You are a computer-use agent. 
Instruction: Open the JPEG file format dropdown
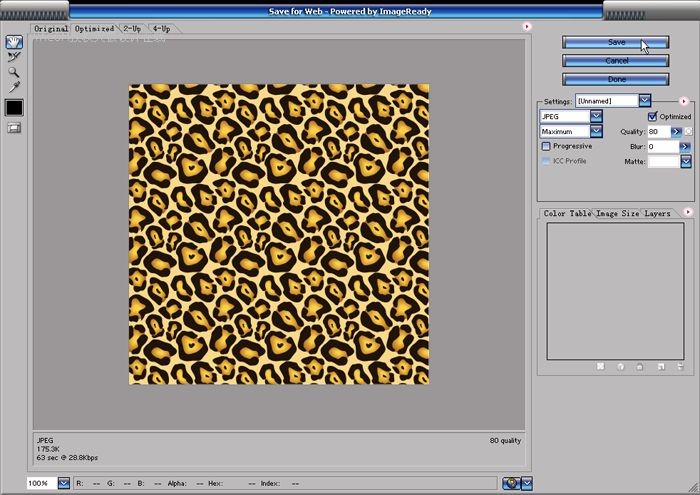(596, 117)
